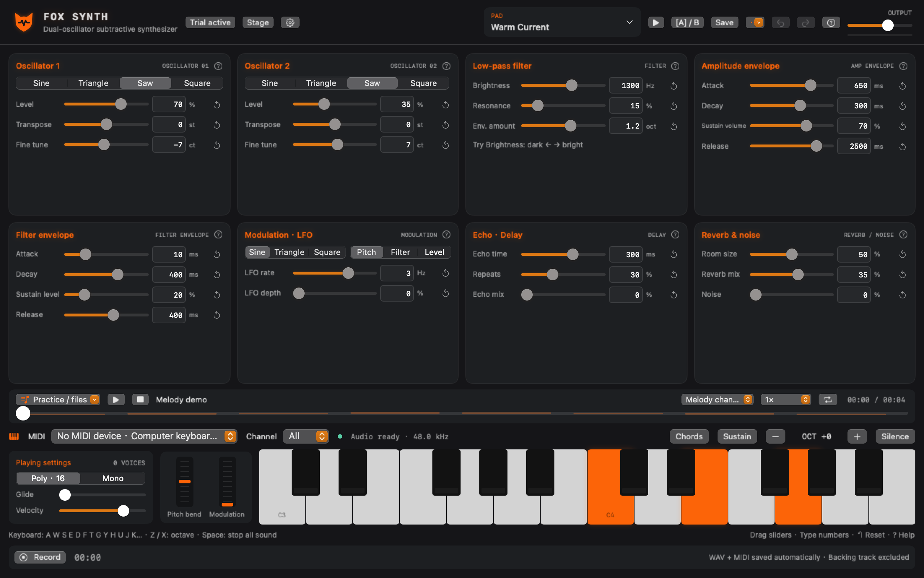The image size is (924, 578).
Task: Open Amplitude envelope help icon
Action: pos(903,66)
